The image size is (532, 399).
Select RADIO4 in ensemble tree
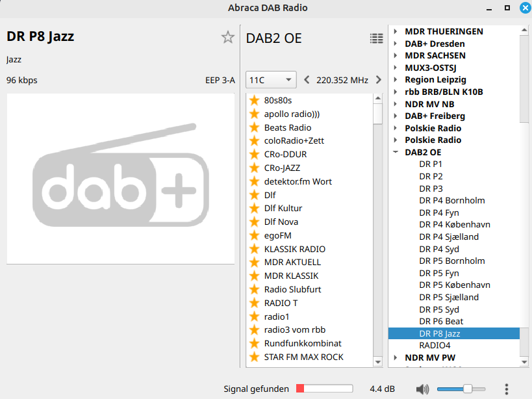435,345
